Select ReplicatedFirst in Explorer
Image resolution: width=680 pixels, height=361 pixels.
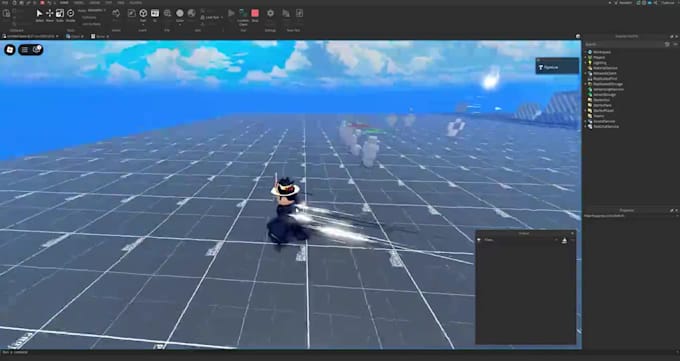tap(605, 79)
